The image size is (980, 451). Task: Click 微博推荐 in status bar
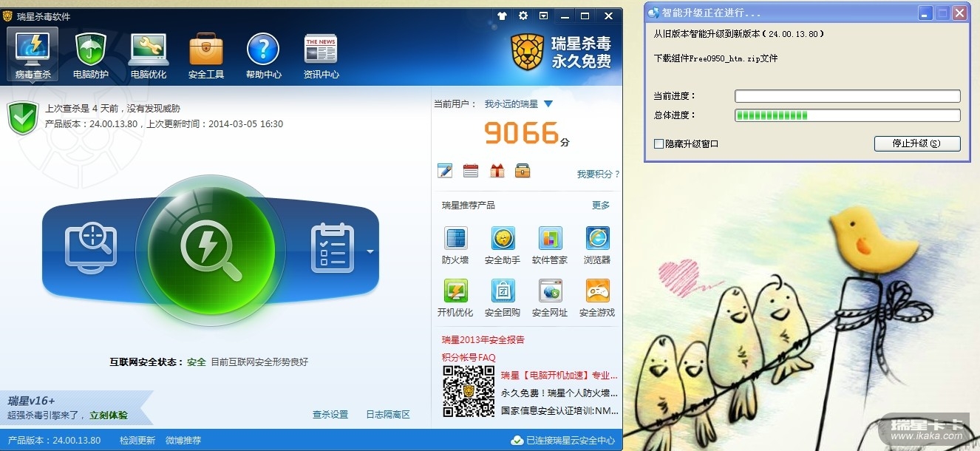(x=183, y=441)
